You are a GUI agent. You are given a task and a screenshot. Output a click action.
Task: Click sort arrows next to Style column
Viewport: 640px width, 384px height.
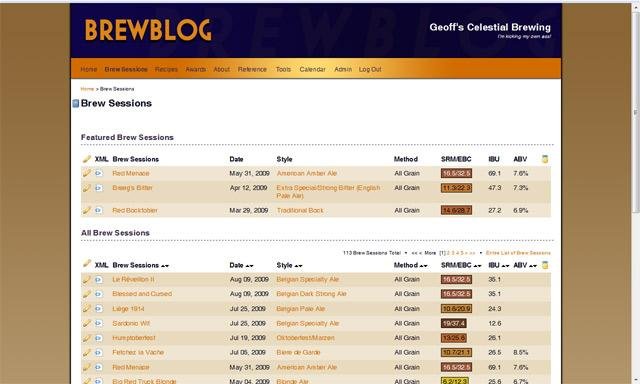click(x=298, y=266)
